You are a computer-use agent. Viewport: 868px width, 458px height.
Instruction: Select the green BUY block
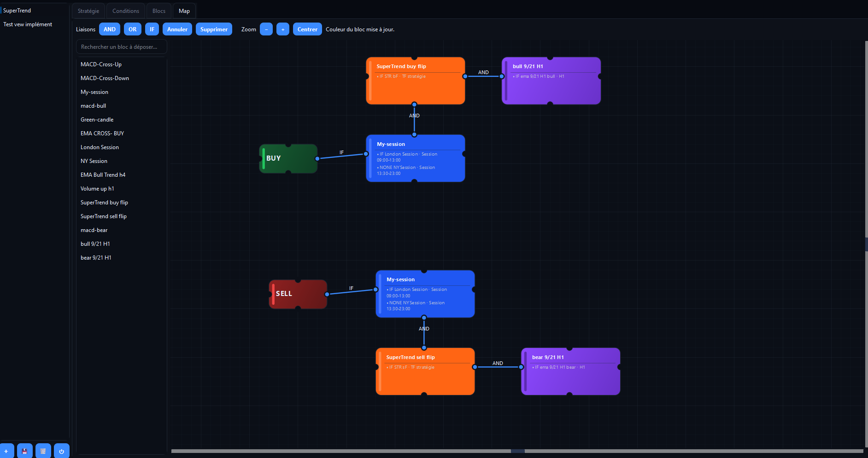pos(288,158)
